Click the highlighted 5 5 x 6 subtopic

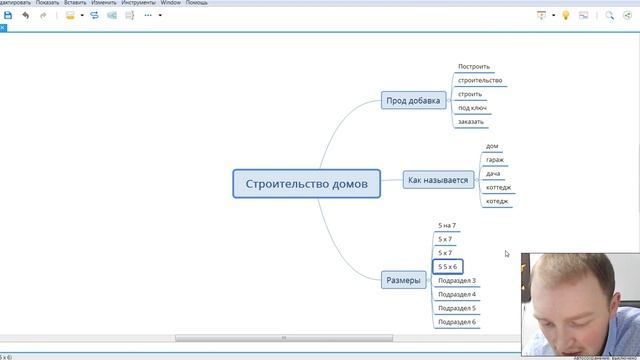click(x=448, y=267)
